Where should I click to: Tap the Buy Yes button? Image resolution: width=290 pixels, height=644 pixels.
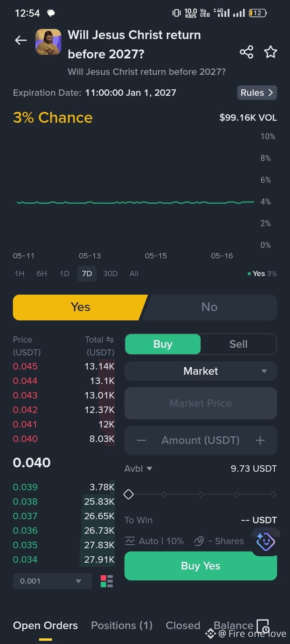point(201,566)
